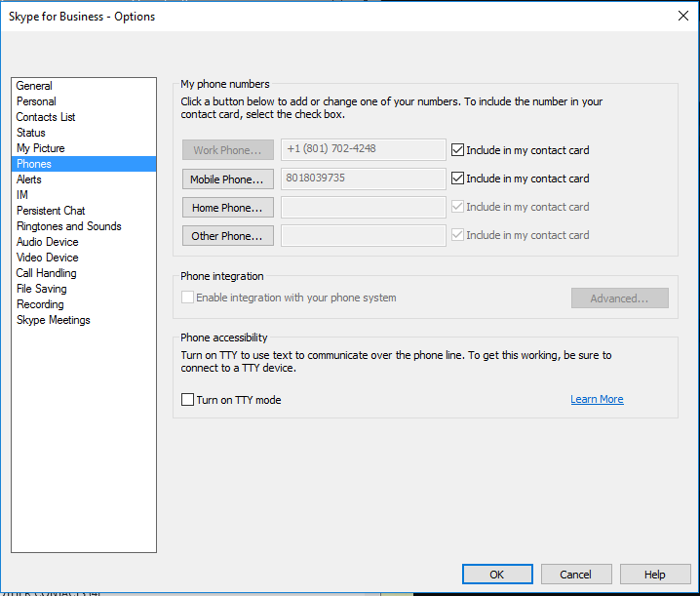Open Video Device settings

48,258
